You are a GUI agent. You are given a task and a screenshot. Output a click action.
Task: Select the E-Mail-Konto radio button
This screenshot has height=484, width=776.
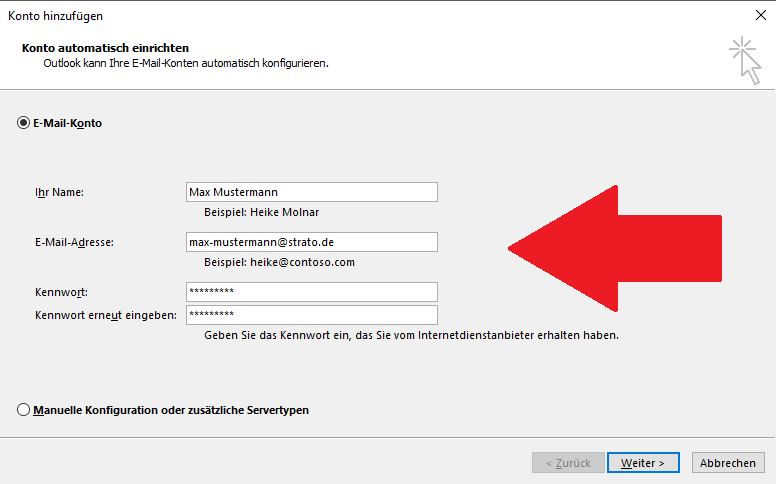[x=23, y=123]
